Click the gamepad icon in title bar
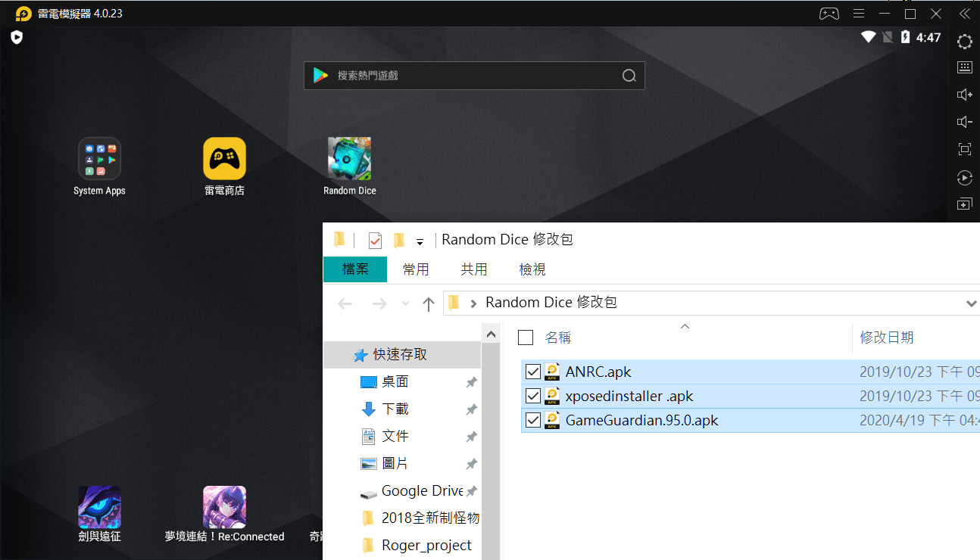The height and width of the screenshot is (560, 980). point(829,14)
